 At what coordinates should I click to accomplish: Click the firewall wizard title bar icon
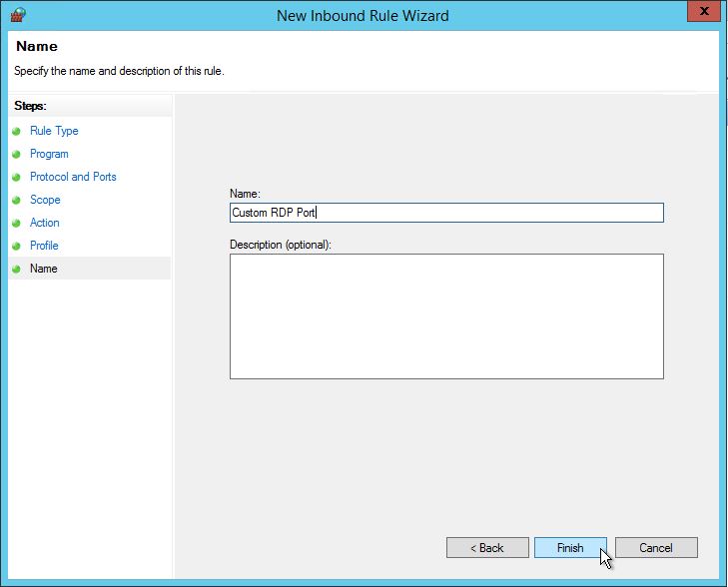tap(18, 15)
